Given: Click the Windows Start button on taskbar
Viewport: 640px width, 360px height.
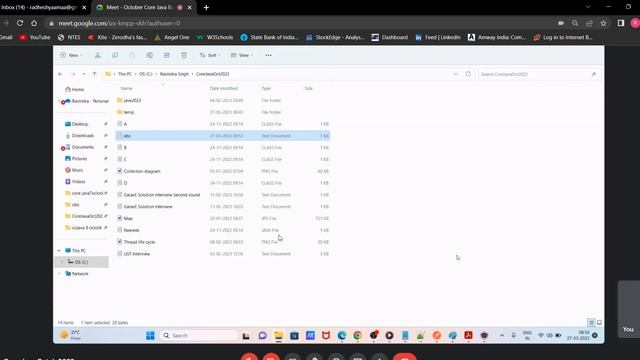Looking at the screenshot, I should [x=150, y=336].
